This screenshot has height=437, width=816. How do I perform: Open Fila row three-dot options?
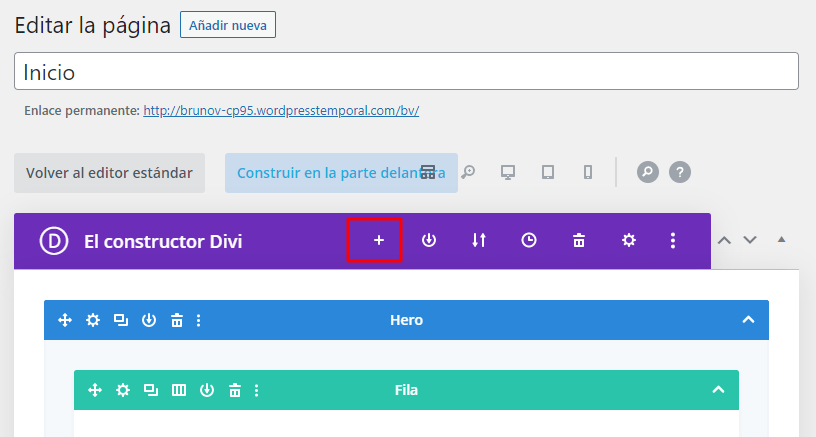[x=257, y=390]
